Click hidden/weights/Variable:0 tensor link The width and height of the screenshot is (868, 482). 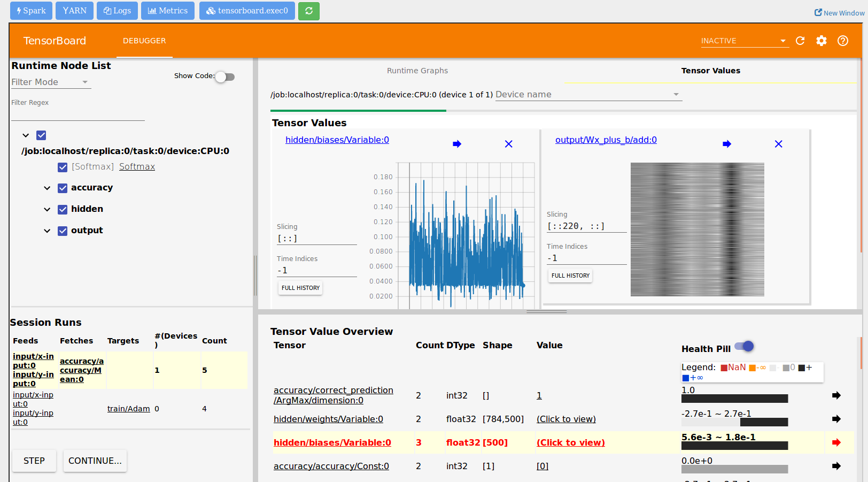pyautogui.click(x=328, y=419)
